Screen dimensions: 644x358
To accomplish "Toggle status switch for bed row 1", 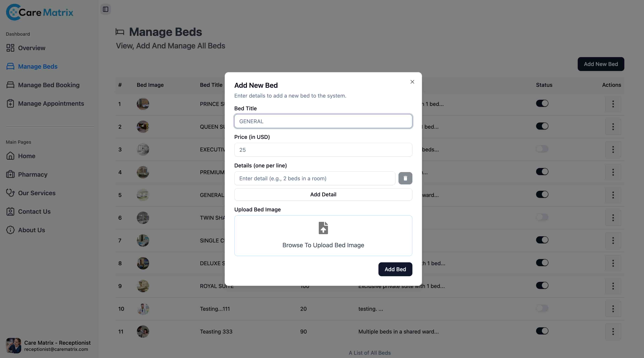I will tap(542, 103).
